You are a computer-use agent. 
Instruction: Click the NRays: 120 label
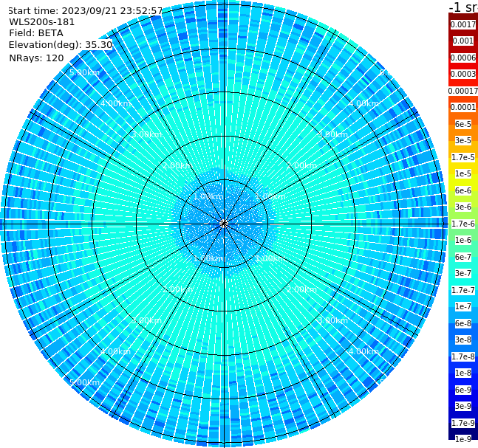click(36, 58)
